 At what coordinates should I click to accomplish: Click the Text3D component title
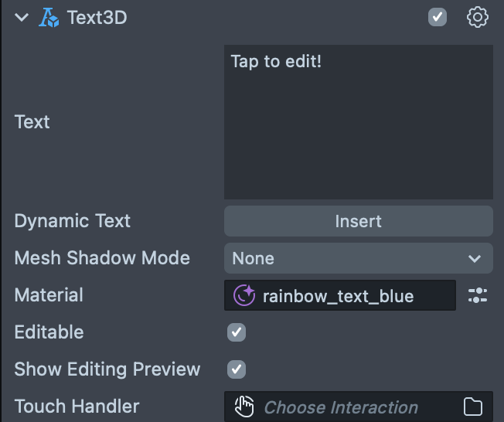[97, 17]
